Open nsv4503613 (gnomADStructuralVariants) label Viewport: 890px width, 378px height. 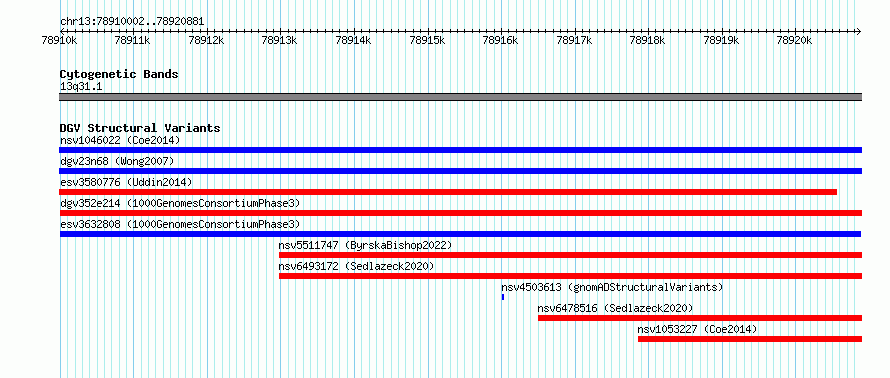coord(612,287)
